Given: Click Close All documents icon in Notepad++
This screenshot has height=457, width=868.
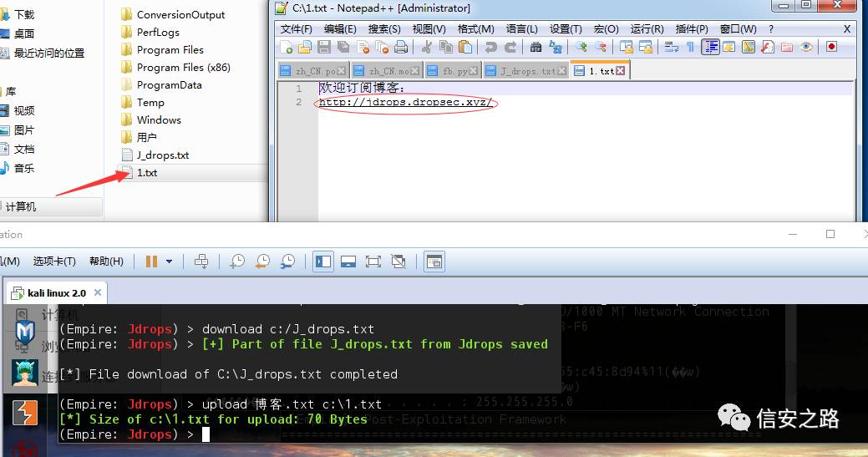Looking at the screenshot, I should pos(382,47).
